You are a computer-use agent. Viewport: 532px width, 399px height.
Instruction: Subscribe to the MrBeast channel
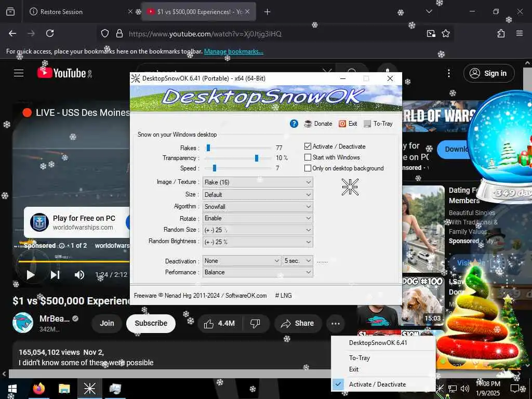click(x=151, y=323)
